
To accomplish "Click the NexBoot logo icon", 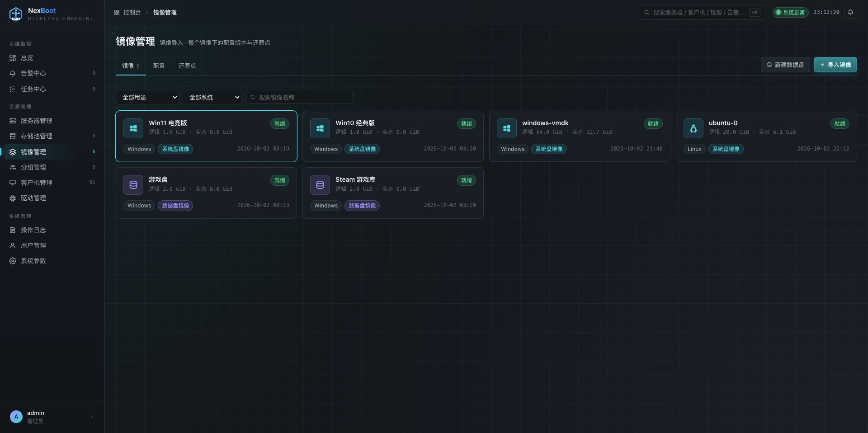I will 16,14.
